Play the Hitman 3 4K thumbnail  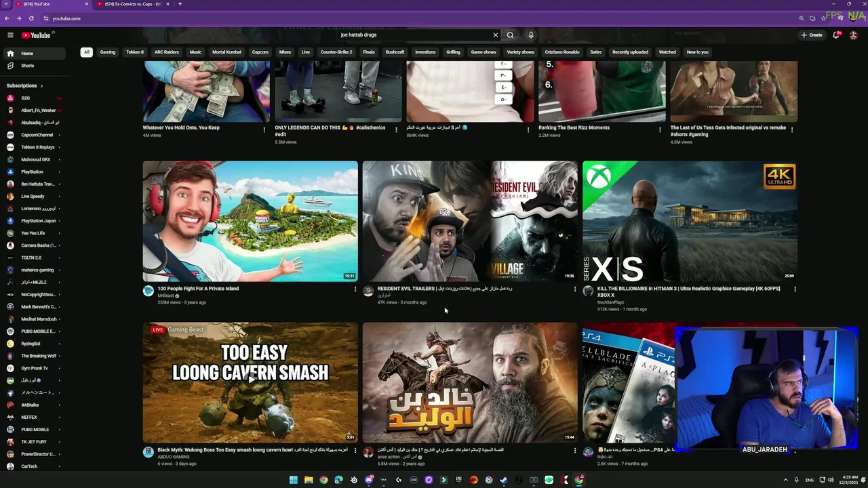(690, 221)
